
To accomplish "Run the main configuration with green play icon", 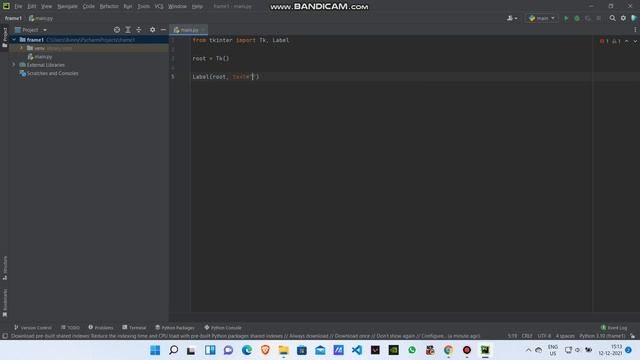I will (x=566, y=18).
